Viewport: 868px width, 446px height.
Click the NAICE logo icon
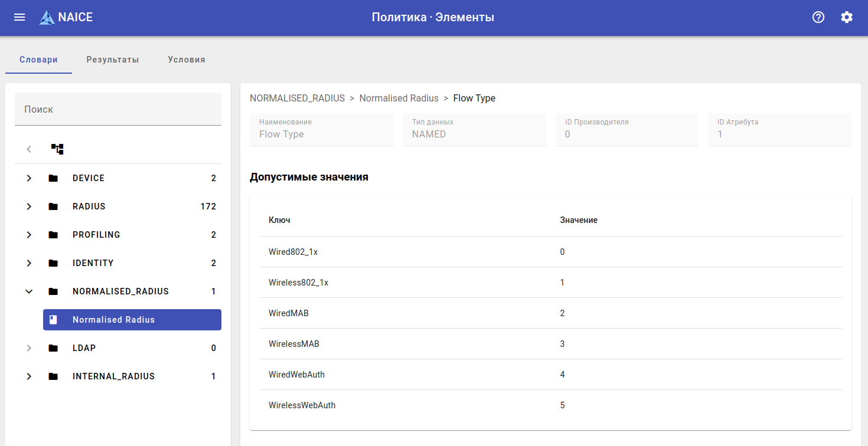click(x=47, y=18)
